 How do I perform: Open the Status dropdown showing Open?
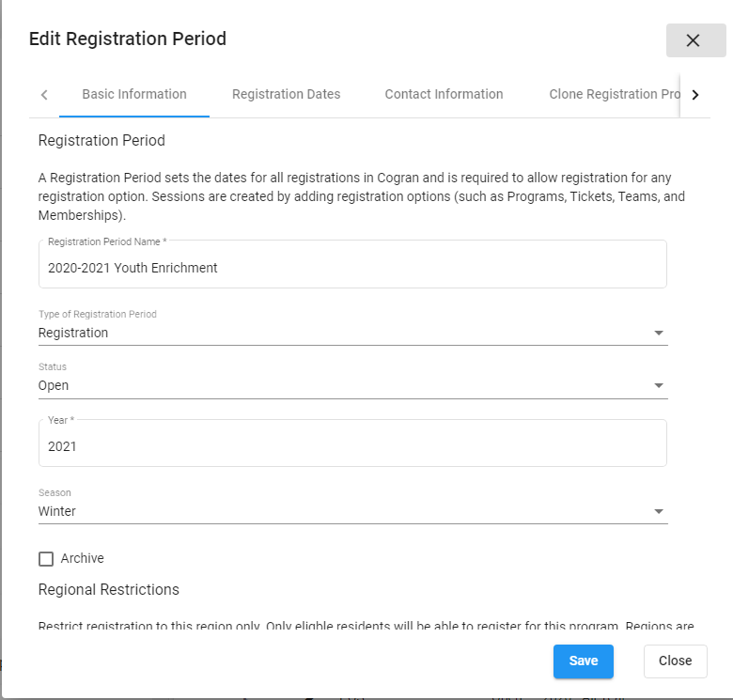338,385
